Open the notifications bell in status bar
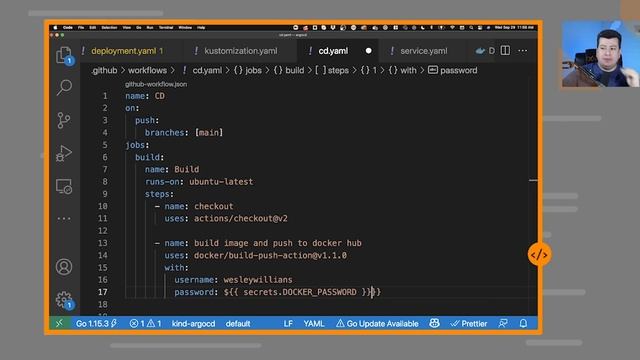The width and height of the screenshot is (640, 360). [x=523, y=324]
